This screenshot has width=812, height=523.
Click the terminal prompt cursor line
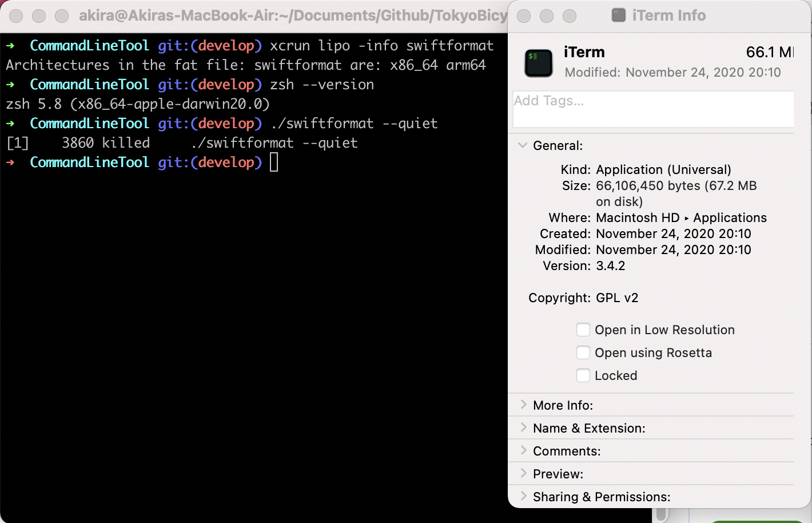(x=274, y=163)
